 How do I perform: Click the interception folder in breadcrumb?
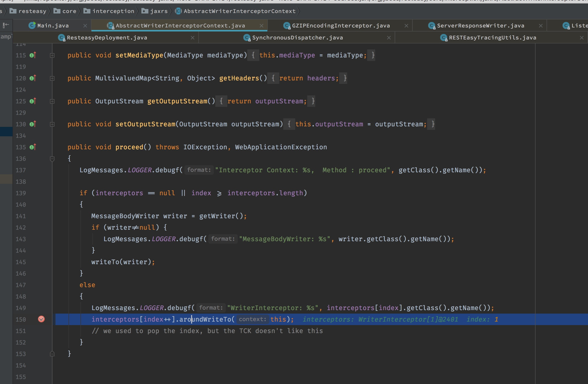pyautogui.click(x=113, y=11)
